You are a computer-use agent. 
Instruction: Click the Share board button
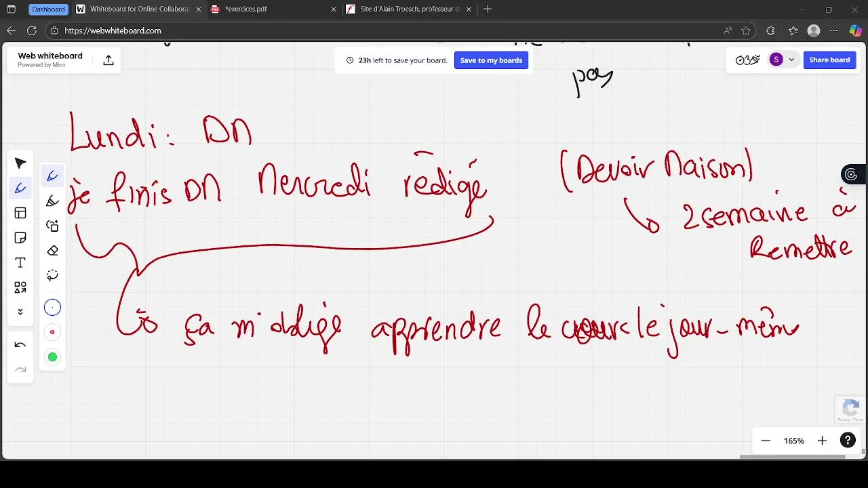point(829,60)
